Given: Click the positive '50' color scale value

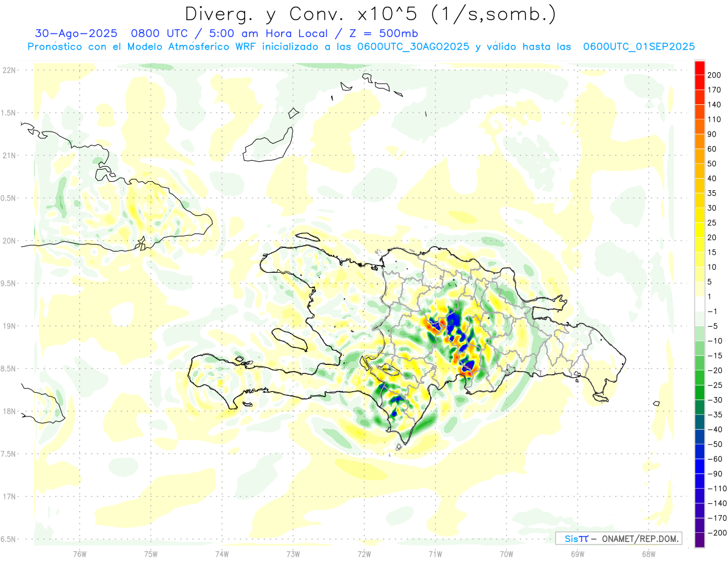Looking at the screenshot, I should coord(713,164).
